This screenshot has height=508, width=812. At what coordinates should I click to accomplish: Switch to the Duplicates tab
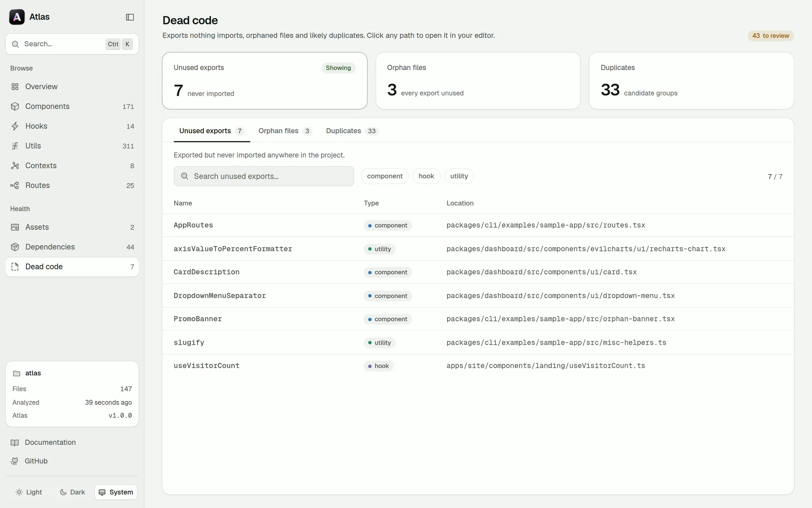[352, 131]
